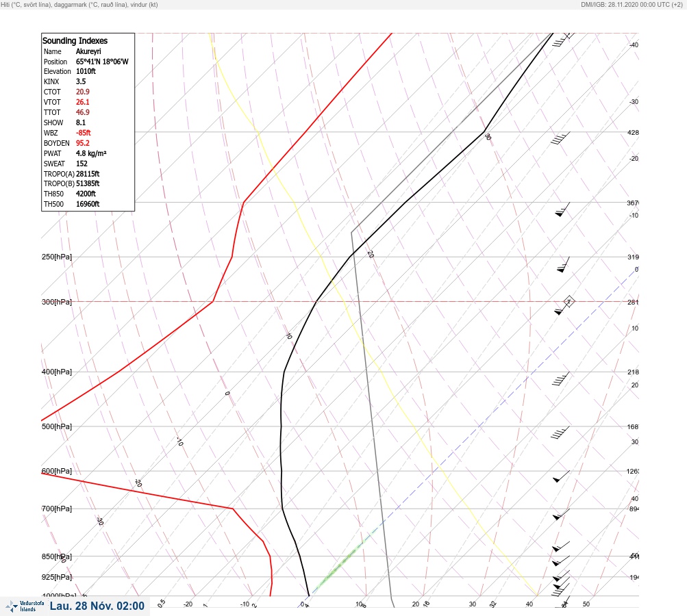Select the KINX value 3.5
687x616 pixels.
coord(81,81)
